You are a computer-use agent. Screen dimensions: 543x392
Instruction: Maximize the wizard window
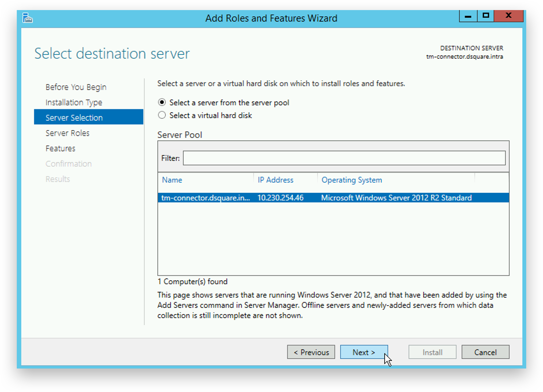(486, 16)
